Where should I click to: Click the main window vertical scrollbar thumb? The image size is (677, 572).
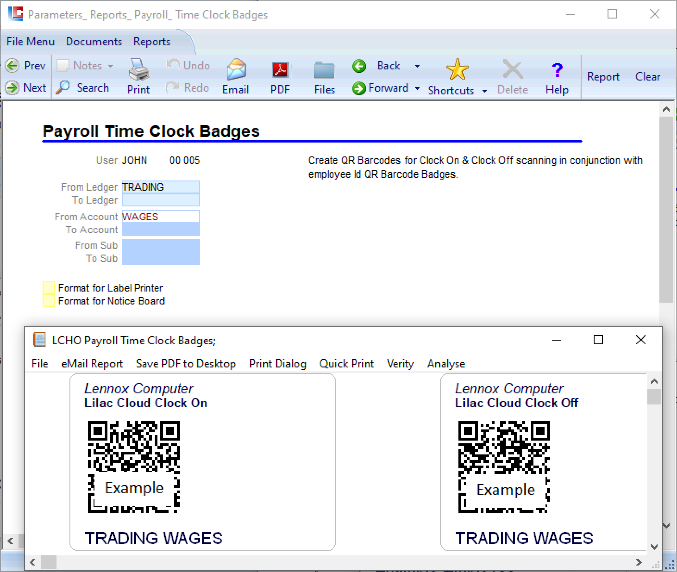coord(666,210)
